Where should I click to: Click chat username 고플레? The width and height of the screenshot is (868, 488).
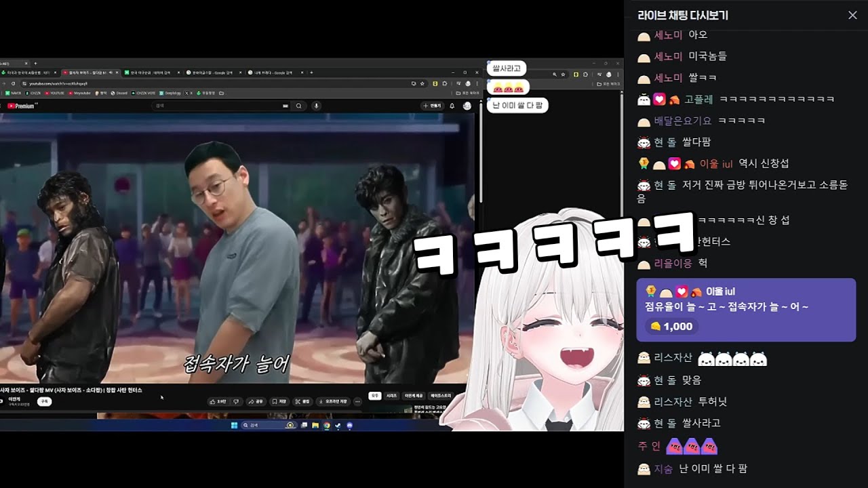(698, 99)
